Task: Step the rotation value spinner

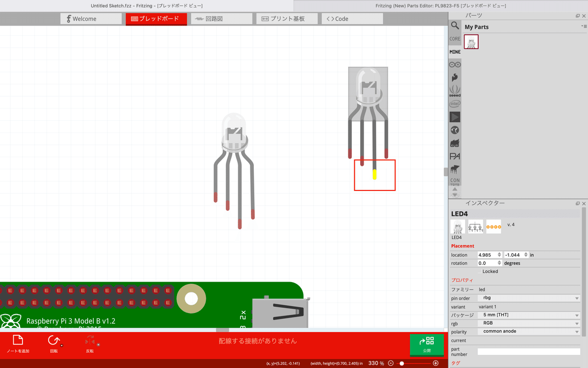Action: pos(499,263)
